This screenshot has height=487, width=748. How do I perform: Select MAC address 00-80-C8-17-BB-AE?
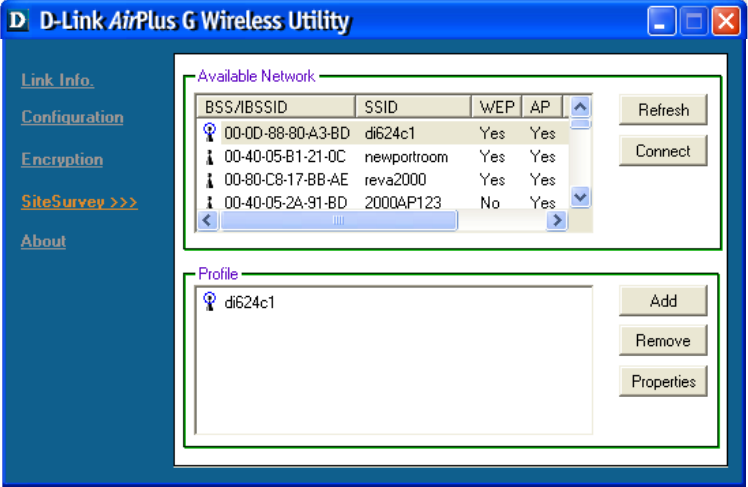tap(286, 180)
